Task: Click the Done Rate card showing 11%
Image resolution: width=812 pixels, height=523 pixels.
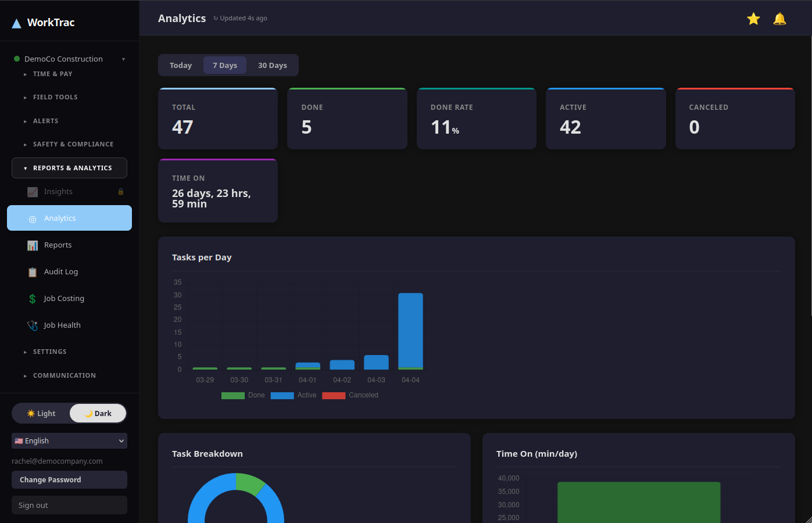Action: [477, 119]
